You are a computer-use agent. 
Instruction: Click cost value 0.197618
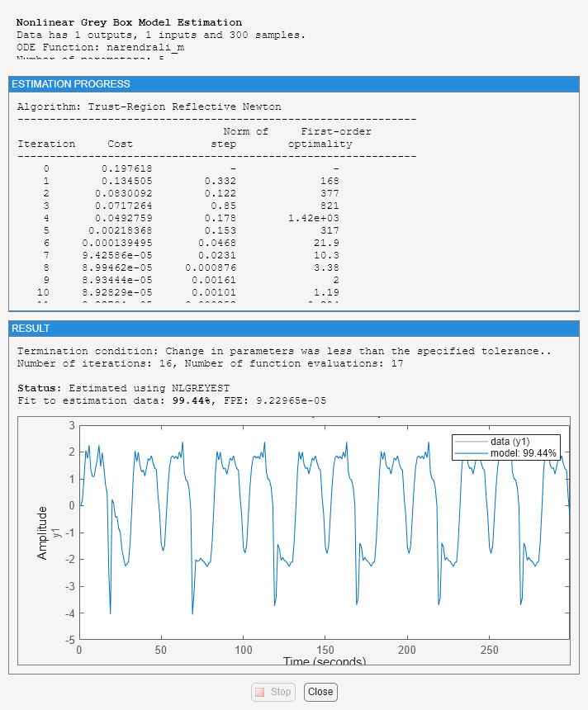[127, 168]
